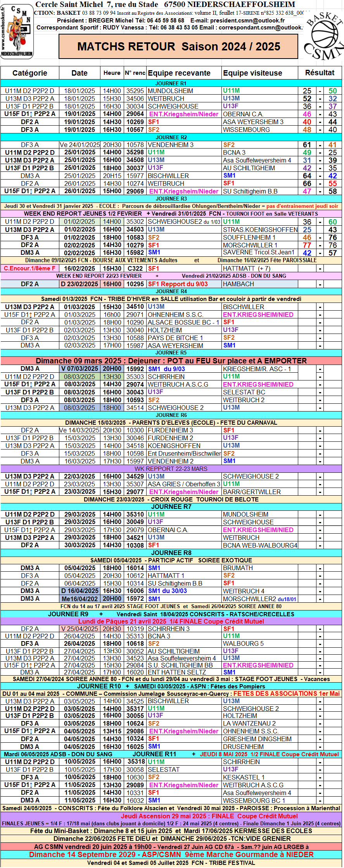Image resolution: width=344 pixels, height=868 pixels.
Task: Click the BRUMATH visitor cell
Action: [260, 568]
